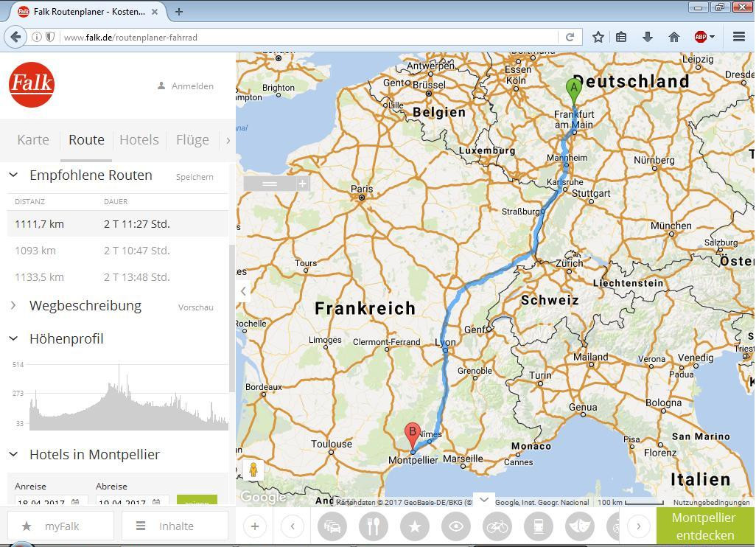Viewport: 756px width, 547px height.
Task: Click the theater masks culture icon
Action: click(579, 526)
